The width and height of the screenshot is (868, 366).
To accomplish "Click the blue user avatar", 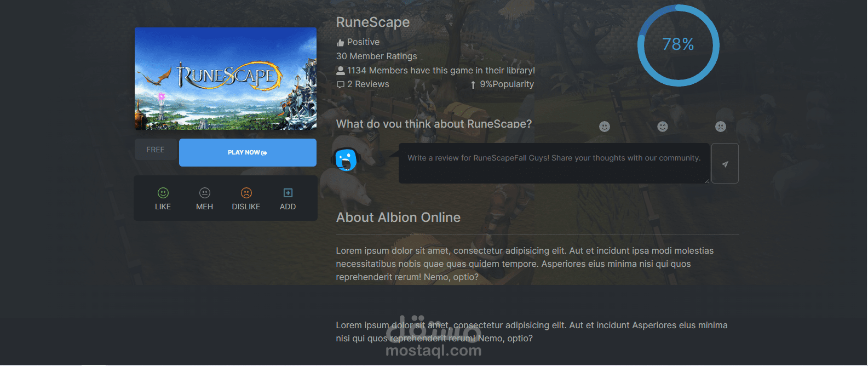I will pos(346,160).
